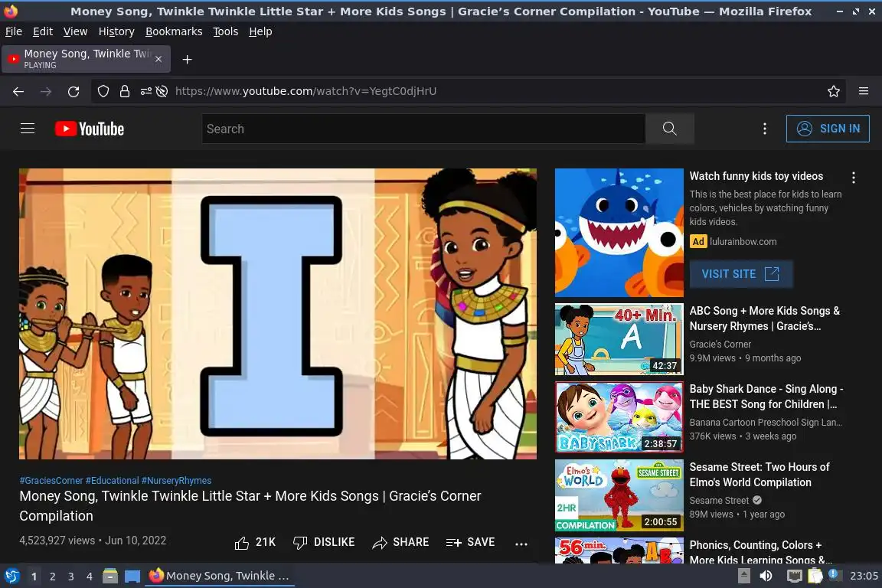Screen dimensions: 882x588
Task: Open the taskbar file manager icon
Action: tap(110, 576)
